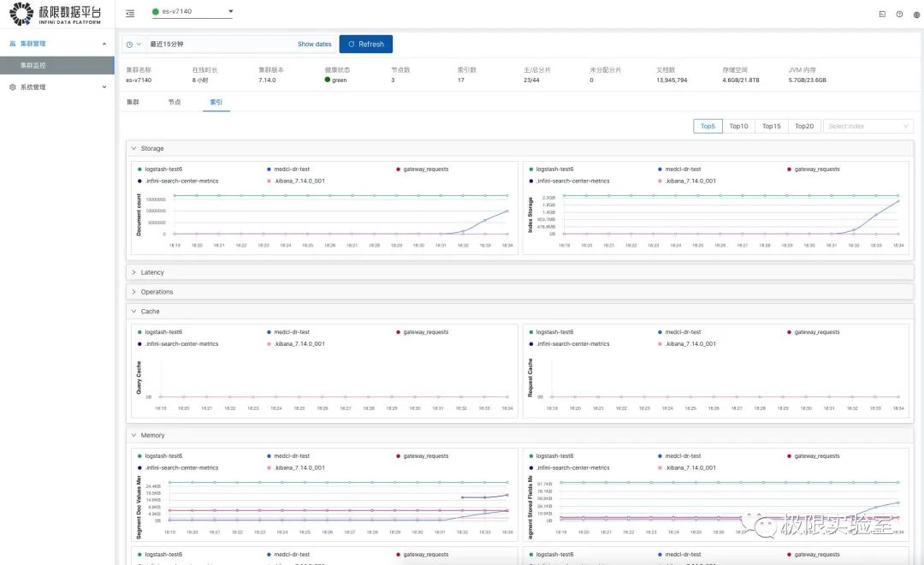The width and height of the screenshot is (924, 565).
Task: Open the language globe icon
Action: tap(916, 15)
